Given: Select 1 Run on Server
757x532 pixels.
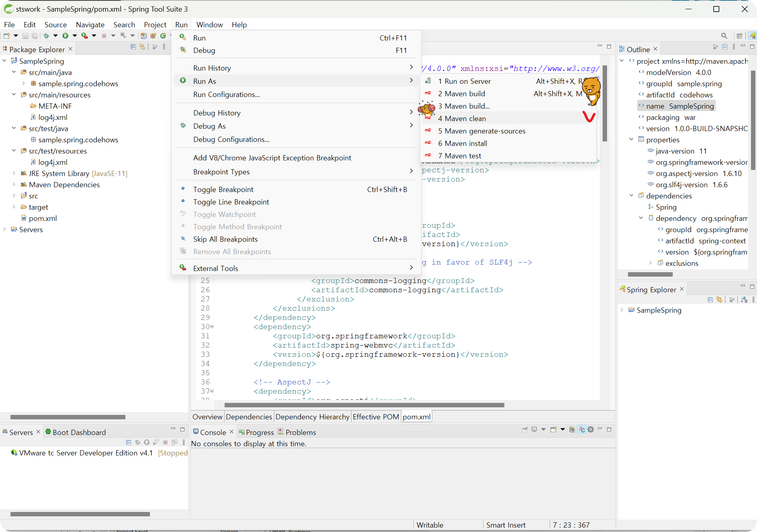Looking at the screenshot, I should pos(508,81).
